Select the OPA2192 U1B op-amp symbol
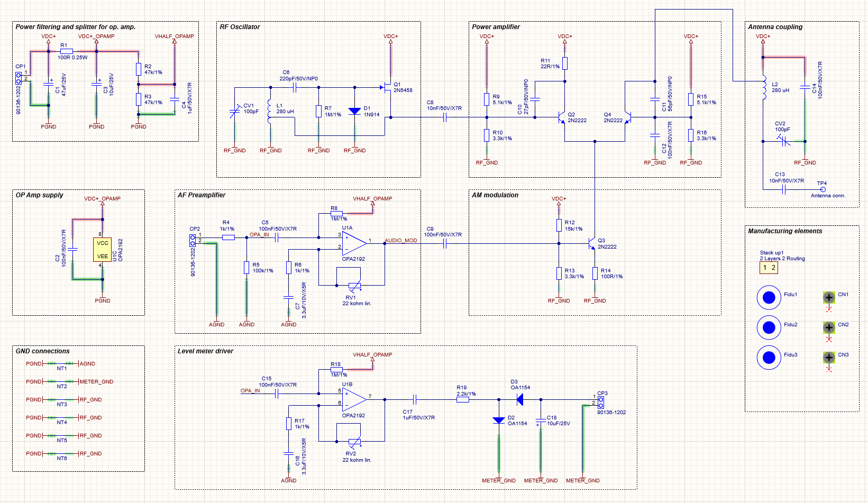The image size is (868, 503). 354,400
